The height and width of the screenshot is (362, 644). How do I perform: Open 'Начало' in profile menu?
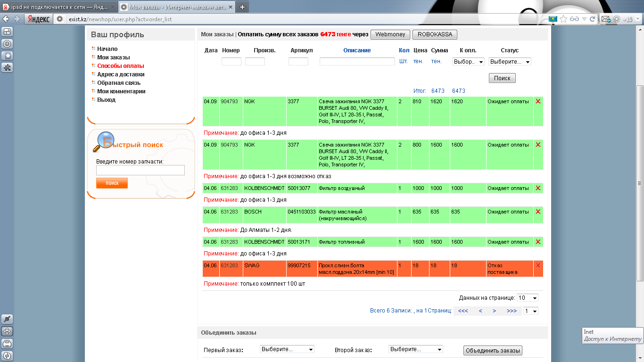[107, 49]
